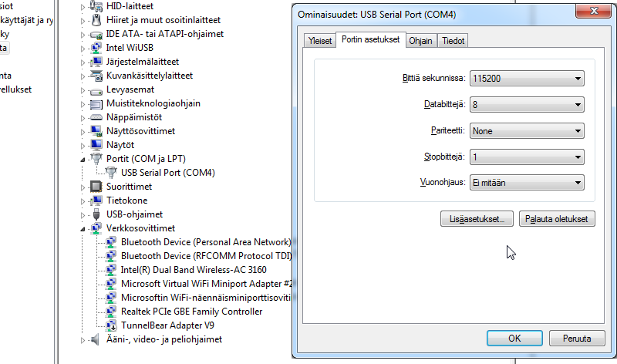The image size is (617, 364).
Task: Click the TunnelBear Adapter V9 network icon
Action: coord(110,325)
